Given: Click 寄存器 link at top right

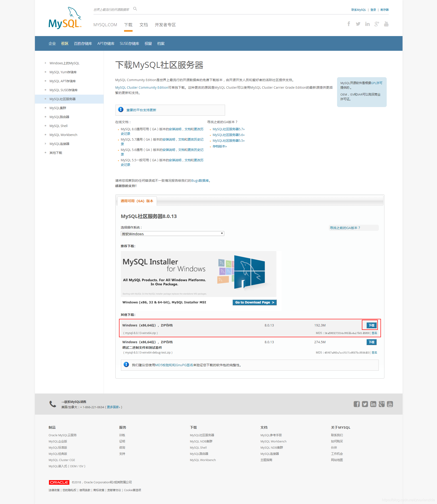Looking at the screenshot, I should point(384,10).
